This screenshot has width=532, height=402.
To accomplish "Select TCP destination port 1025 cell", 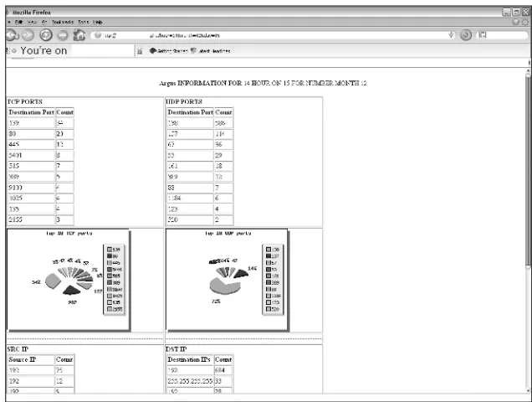I will (31, 198).
